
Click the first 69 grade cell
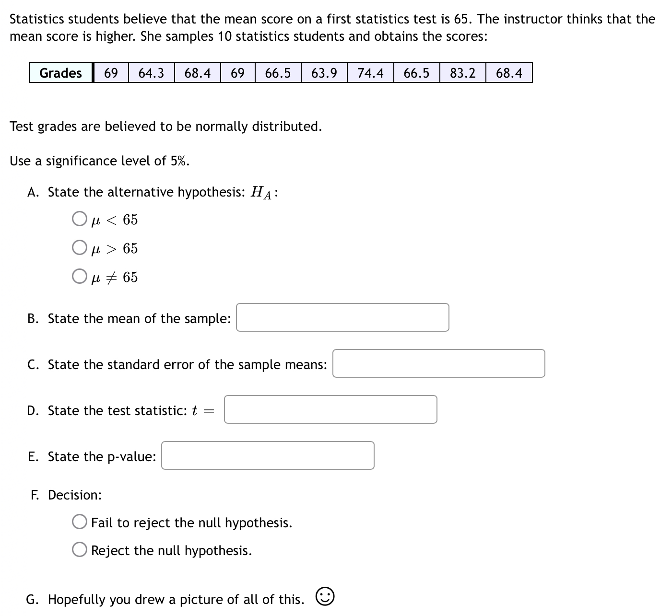coord(110,73)
